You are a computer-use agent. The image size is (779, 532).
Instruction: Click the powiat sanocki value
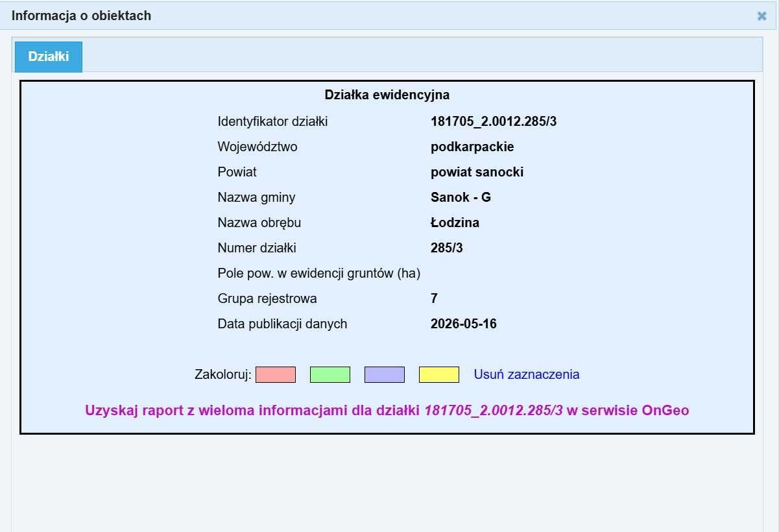(477, 172)
